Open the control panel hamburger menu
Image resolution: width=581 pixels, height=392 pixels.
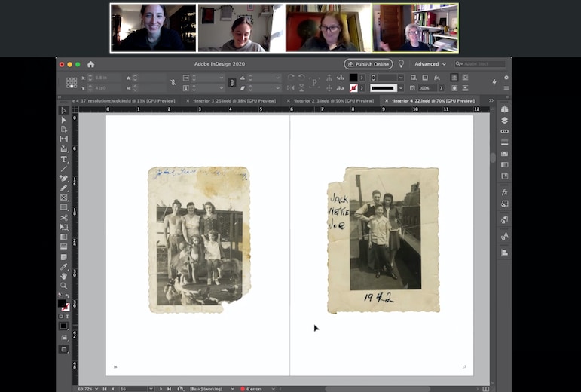tap(506, 88)
